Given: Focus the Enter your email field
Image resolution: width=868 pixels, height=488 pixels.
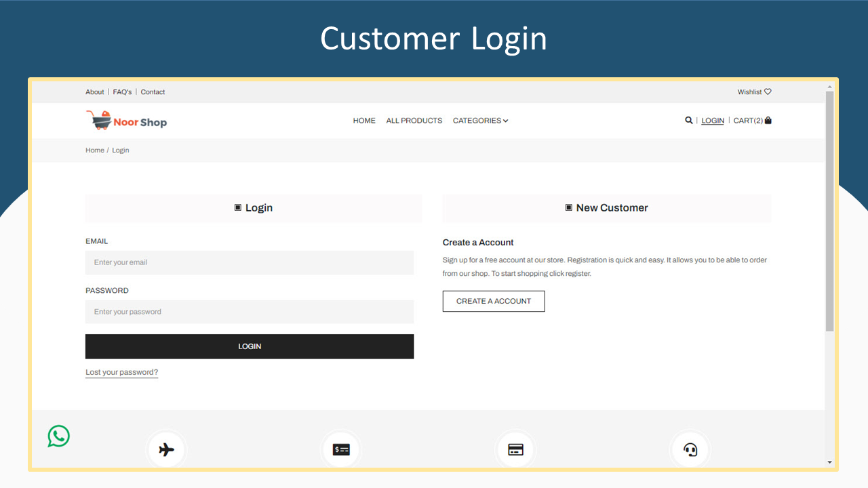Looking at the screenshot, I should click(250, 262).
